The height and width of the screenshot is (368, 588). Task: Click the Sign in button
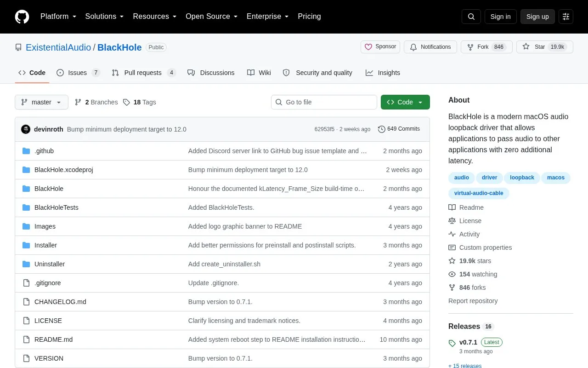click(x=500, y=17)
